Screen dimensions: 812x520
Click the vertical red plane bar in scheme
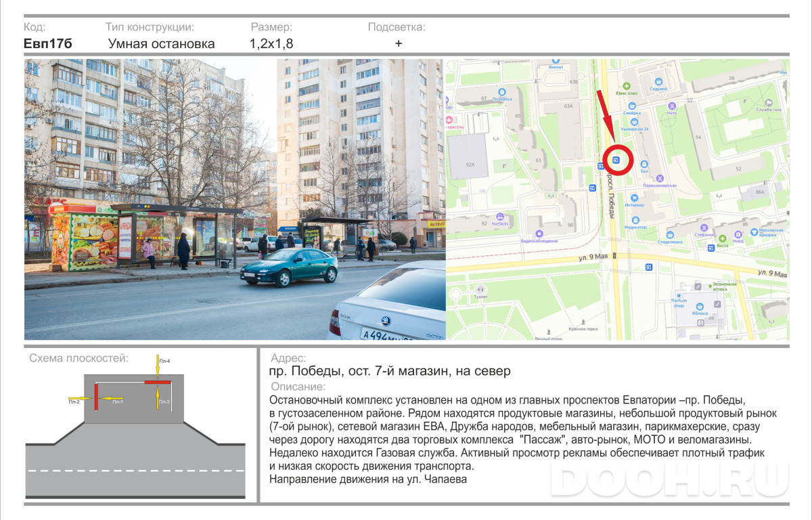point(96,397)
